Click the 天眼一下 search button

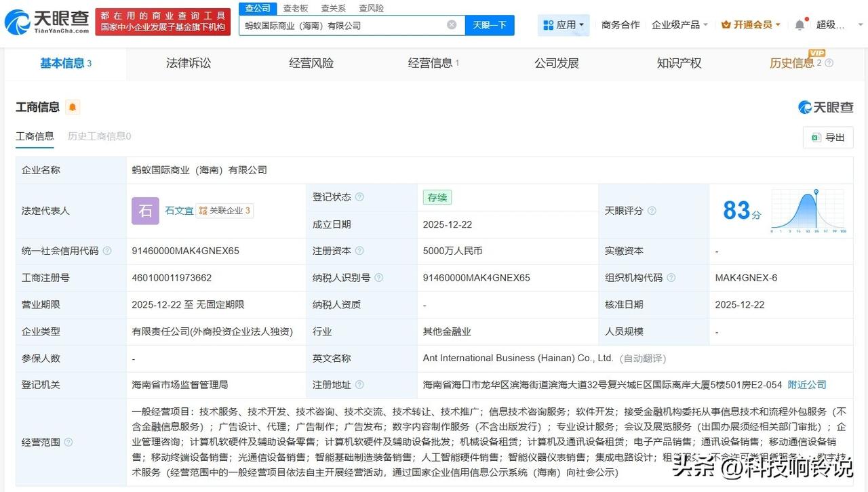tap(490, 25)
